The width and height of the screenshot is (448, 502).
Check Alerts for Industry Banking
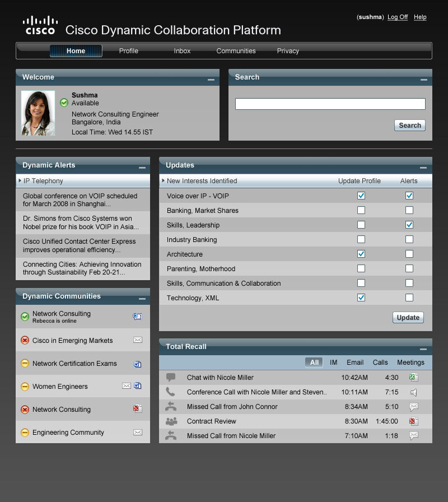click(409, 239)
